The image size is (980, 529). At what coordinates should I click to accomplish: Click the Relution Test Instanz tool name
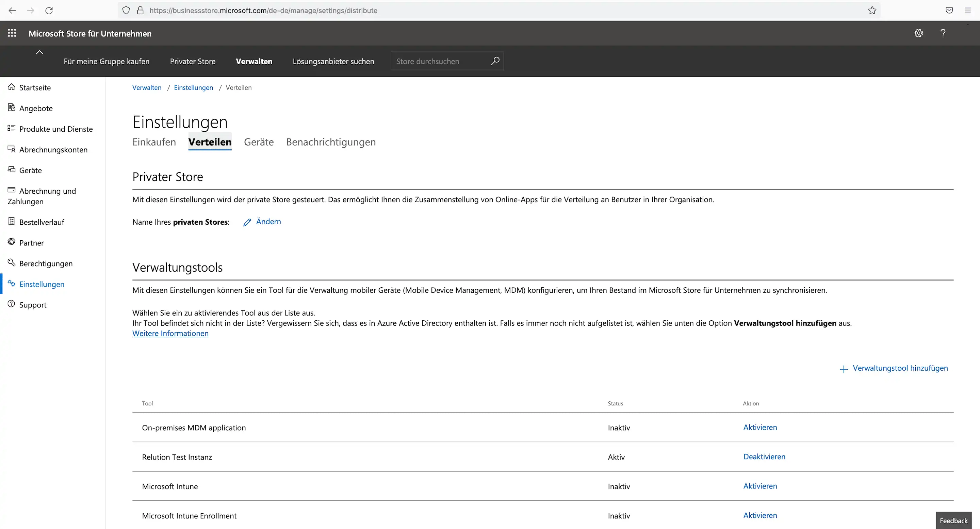point(177,457)
